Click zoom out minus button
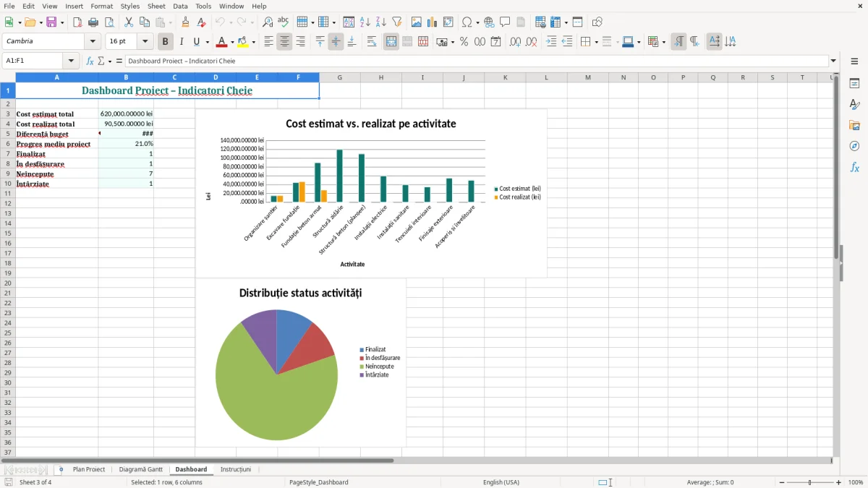This screenshot has width=868, height=488. coord(782,482)
